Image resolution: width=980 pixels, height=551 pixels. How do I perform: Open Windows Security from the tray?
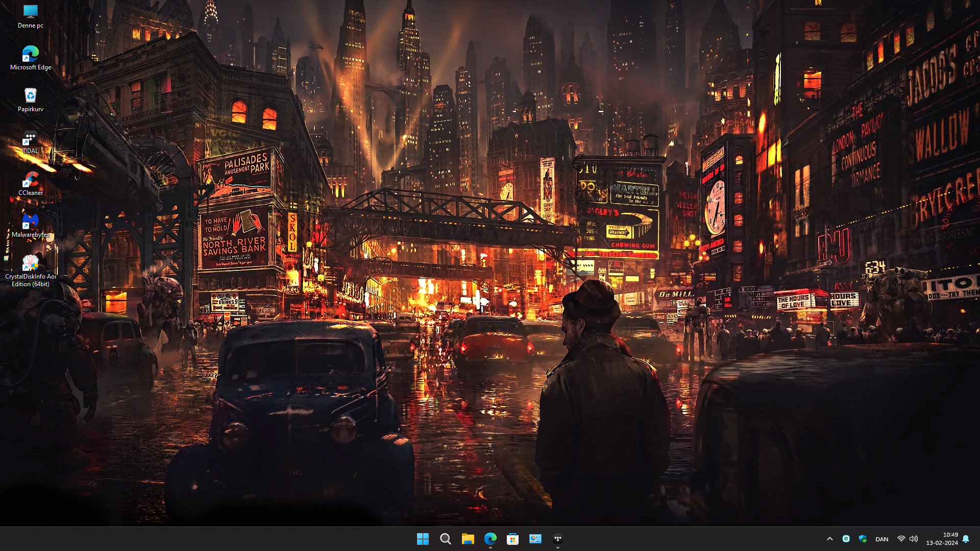coord(863,539)
